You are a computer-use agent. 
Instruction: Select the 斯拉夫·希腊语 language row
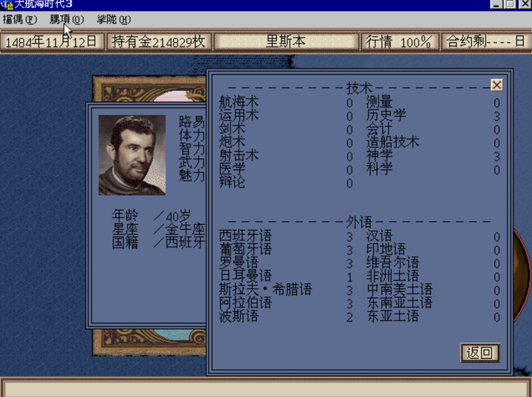(286, 290)
